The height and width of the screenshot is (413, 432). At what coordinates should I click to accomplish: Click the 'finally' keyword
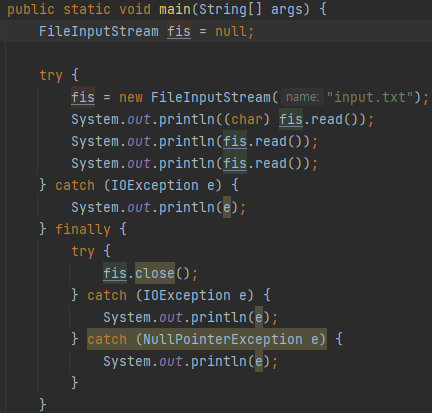point(83,229)
